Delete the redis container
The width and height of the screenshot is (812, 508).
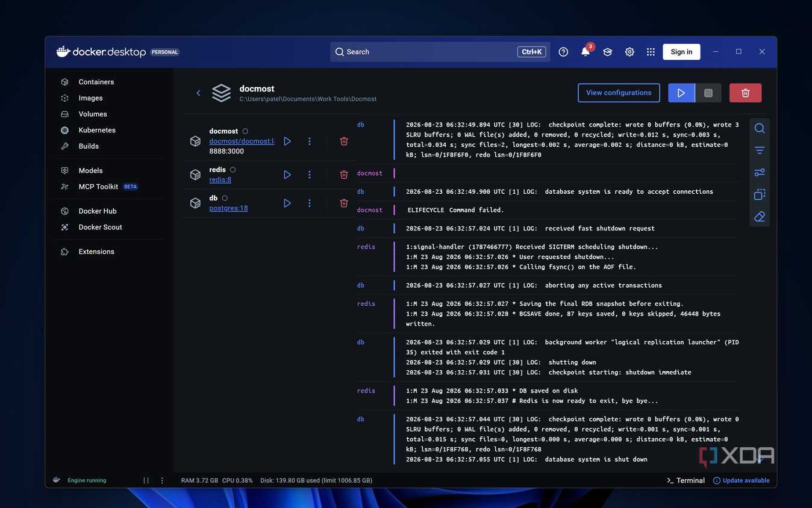click(344, 175)
